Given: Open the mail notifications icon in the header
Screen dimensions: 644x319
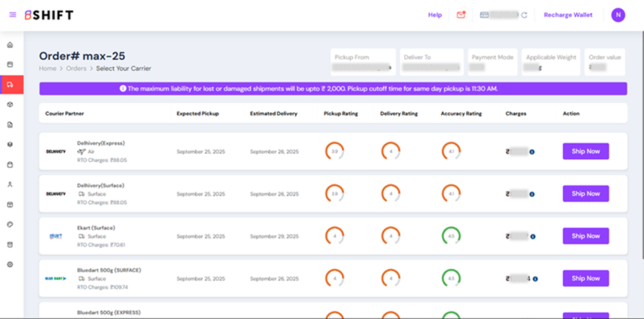Looking at the screenshot, I should [461, 15].
